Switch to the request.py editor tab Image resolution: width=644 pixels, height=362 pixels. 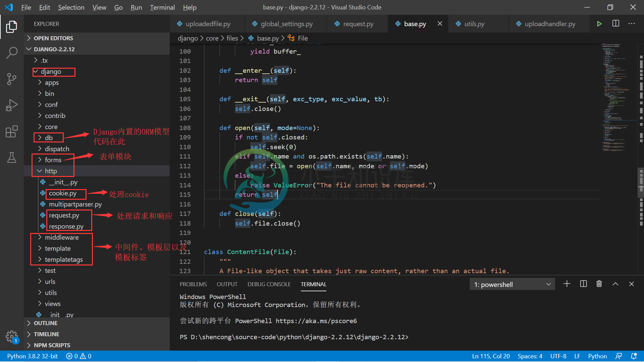tap(358, 24)
